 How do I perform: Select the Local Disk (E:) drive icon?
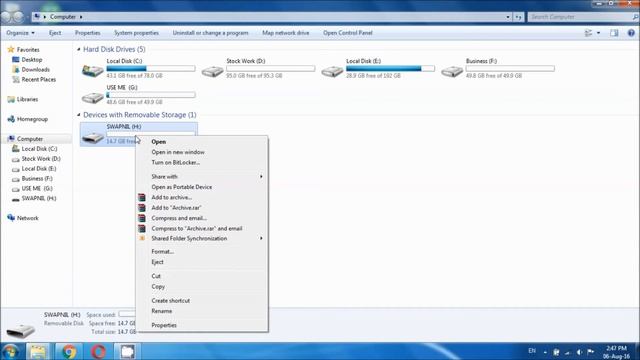tap(332, 71)
